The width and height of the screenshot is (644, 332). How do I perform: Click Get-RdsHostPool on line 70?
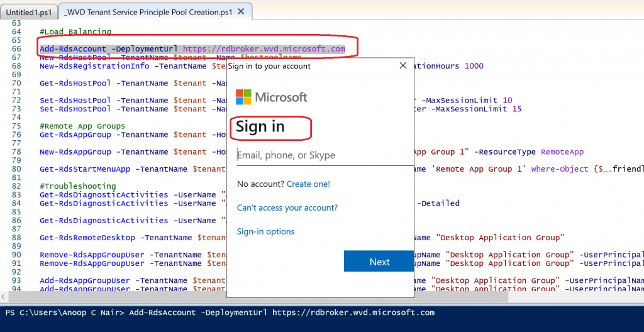point(75,83)
